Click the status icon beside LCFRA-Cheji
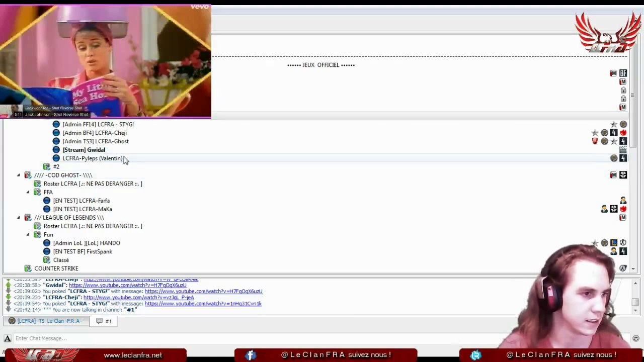 point(56,133)
